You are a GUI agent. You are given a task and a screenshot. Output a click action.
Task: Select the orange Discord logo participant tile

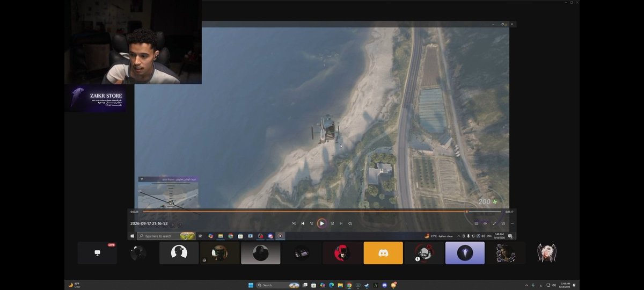pyautogui.click(x=383, y=253)
